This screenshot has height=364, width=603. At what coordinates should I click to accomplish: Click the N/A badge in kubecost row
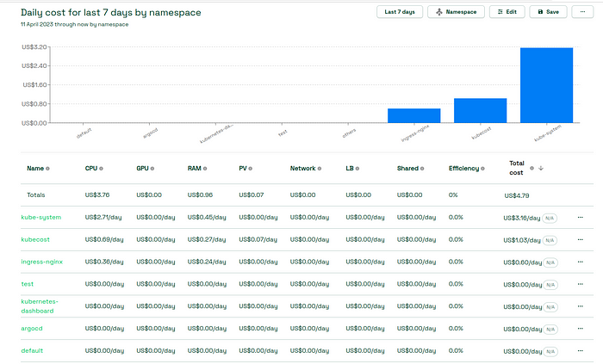click(550, 241)
